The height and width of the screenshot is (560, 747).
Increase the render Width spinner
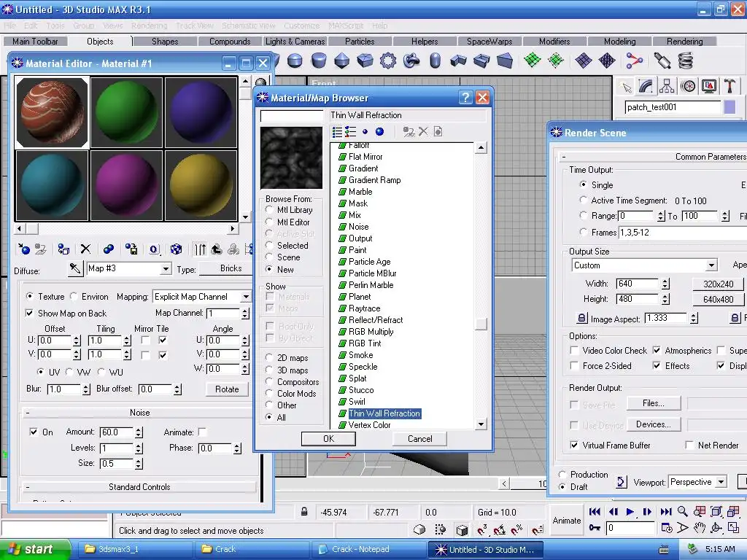tap(665, 281)
